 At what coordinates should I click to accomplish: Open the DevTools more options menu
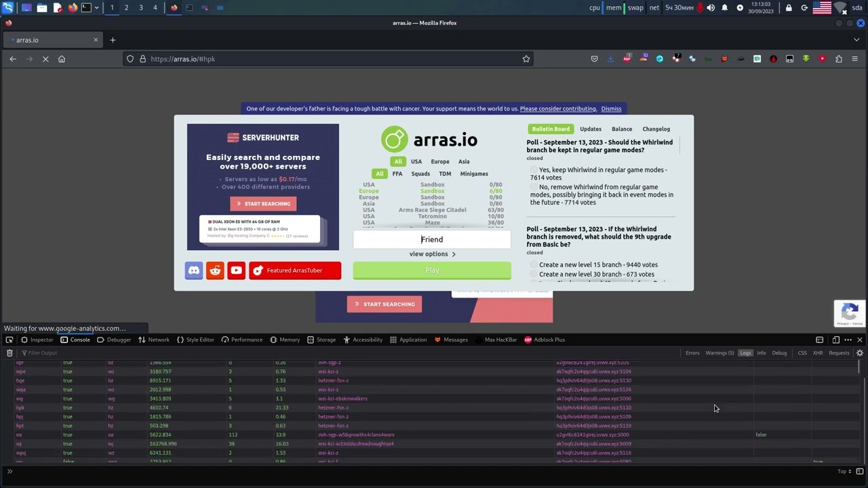point(848,340)
